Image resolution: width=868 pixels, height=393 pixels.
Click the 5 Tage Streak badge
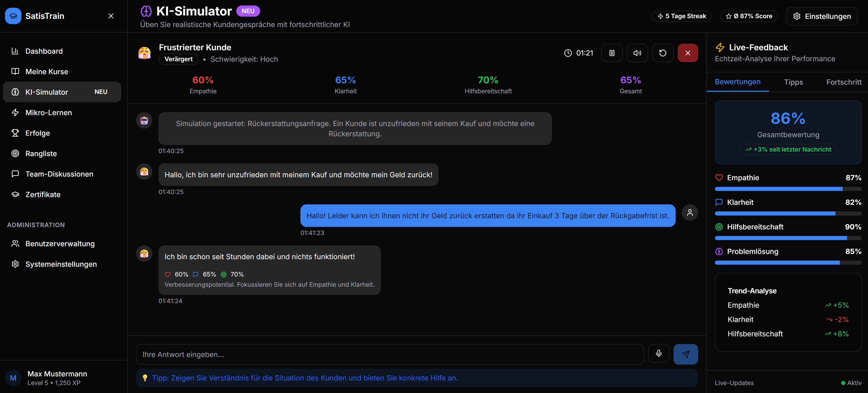682,16
